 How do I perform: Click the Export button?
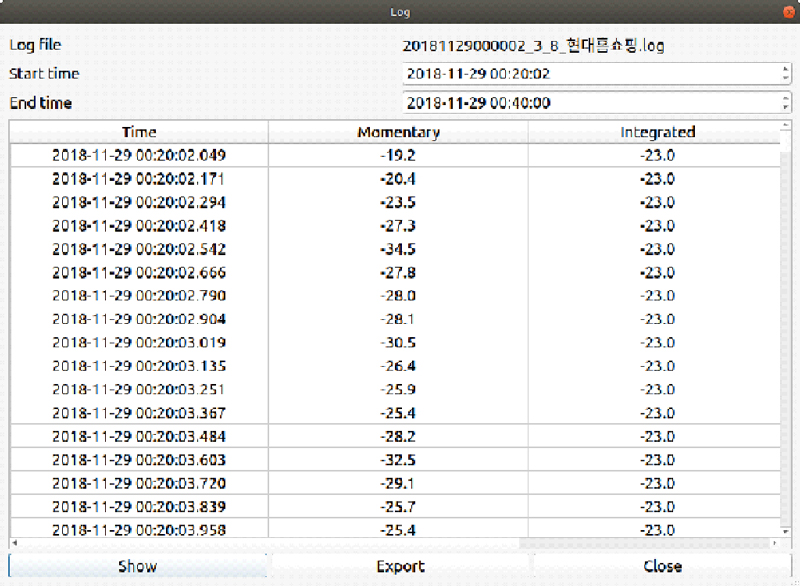click(x=401, y=566)
